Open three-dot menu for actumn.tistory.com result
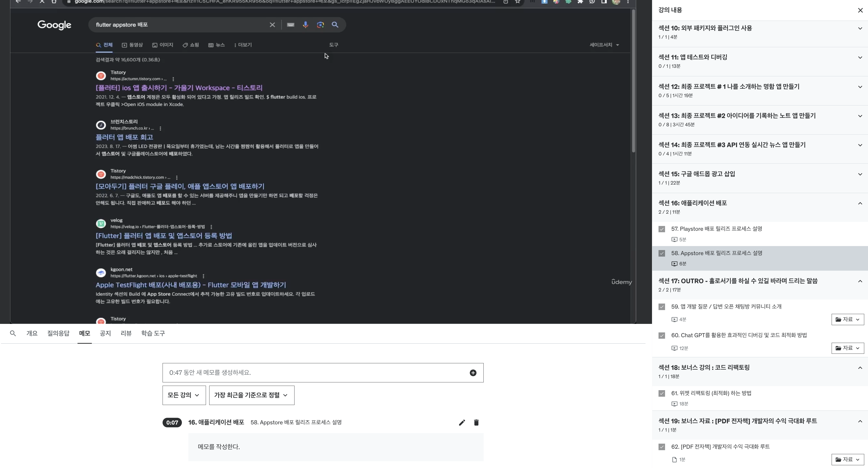 pos(173,79)
